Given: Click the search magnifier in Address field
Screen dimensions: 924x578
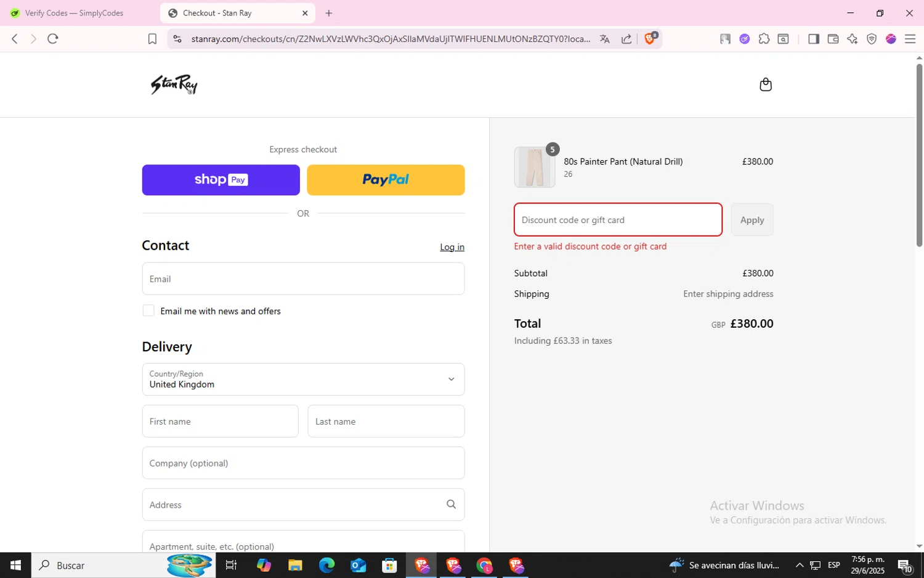Looking at the screenshot, I should [451, 504].
